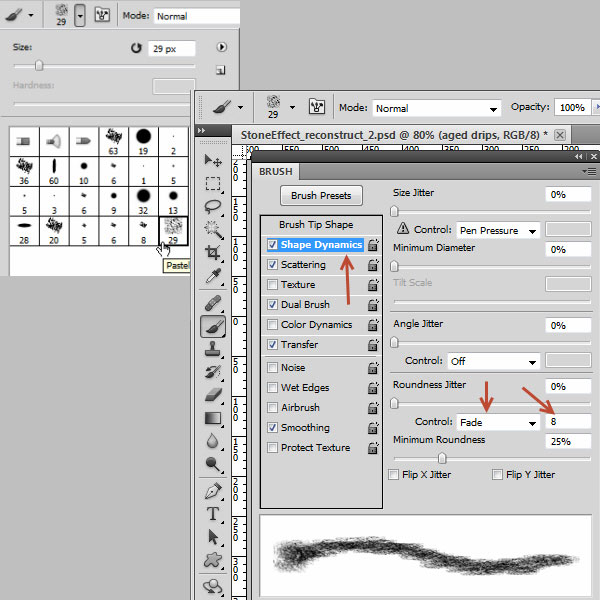Screen dimensions: 600x600
Task: Toggle the Smoothing checkbox
Action: pyautogui.click(x=272, y=427)
